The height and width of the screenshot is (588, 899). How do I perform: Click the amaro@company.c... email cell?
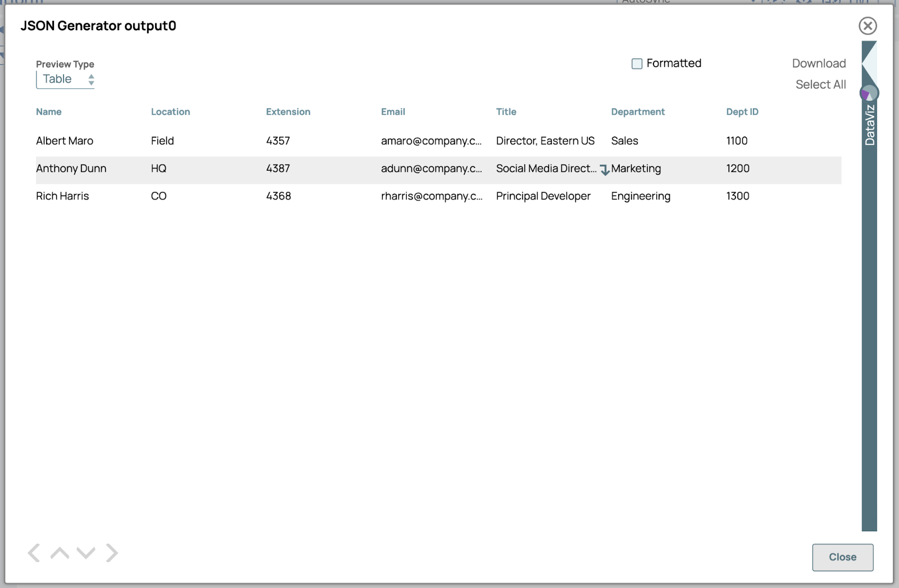(x=431, y=141)
